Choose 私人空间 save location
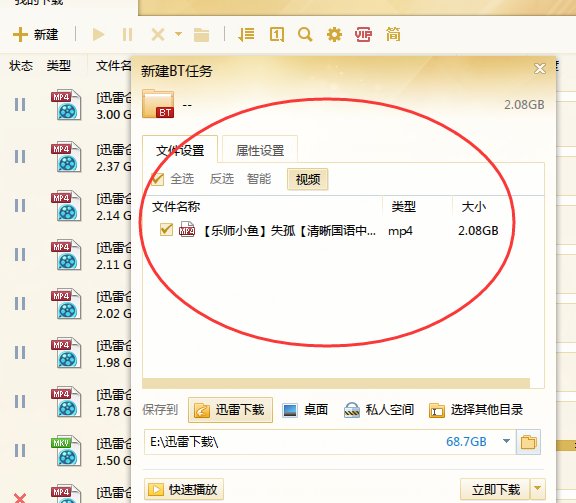576x503 pixels. [379, 410]
